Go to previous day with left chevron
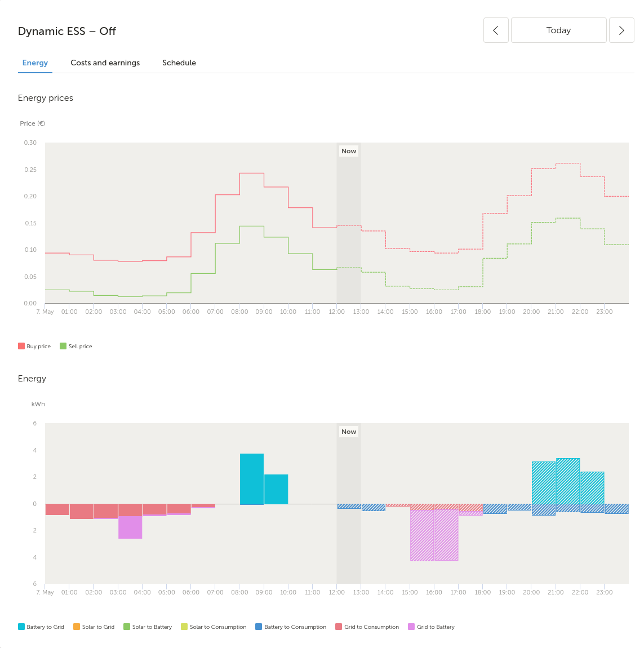Viewport: 644px width, 648px height. (x=496, y=30)
